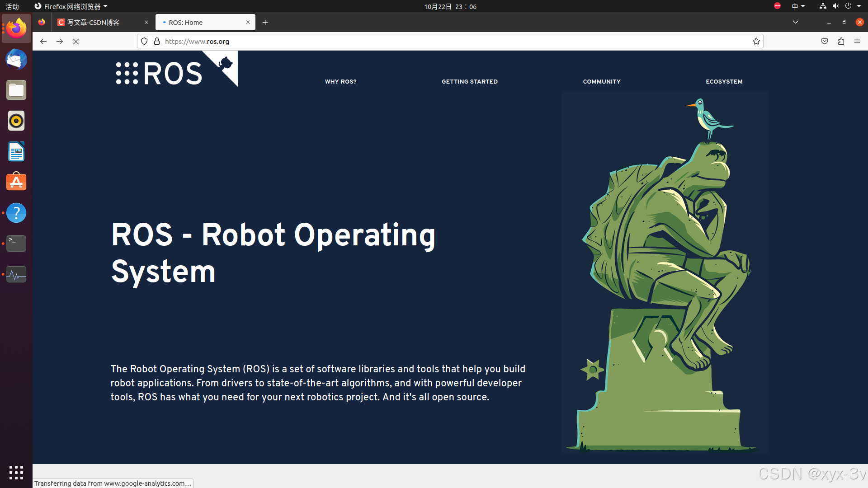Open the Files manager in the dock
This screenshot has height=488, width=868.
click(16, 90)
